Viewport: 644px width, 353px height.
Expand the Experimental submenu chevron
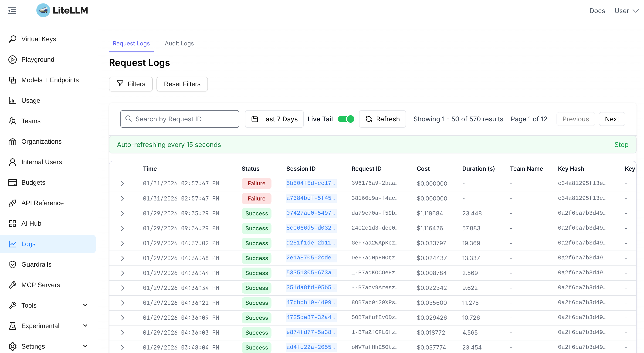click(x=85, y=326)
